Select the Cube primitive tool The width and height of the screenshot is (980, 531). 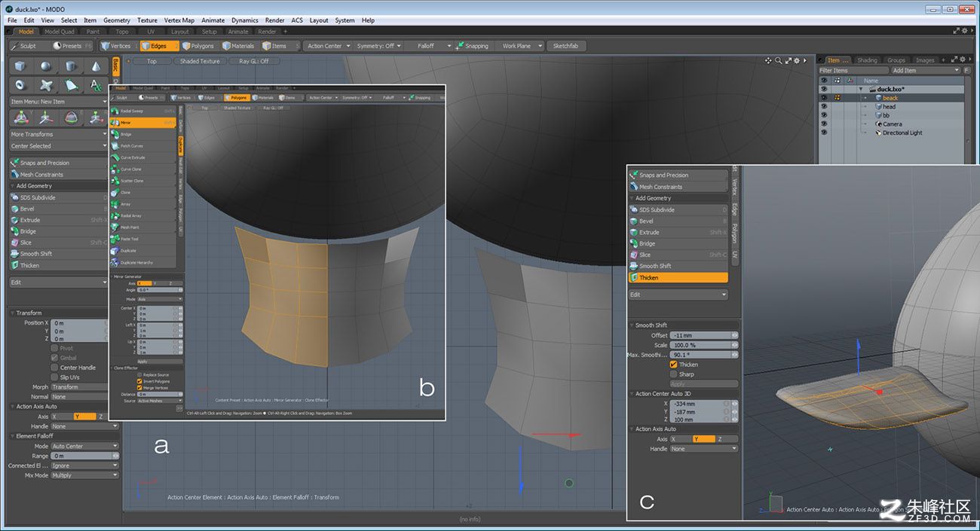click(x=20, y=66)
